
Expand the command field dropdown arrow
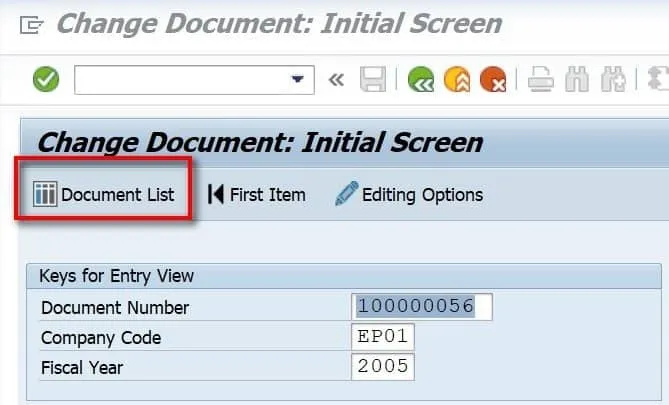(x=297, y=79)
